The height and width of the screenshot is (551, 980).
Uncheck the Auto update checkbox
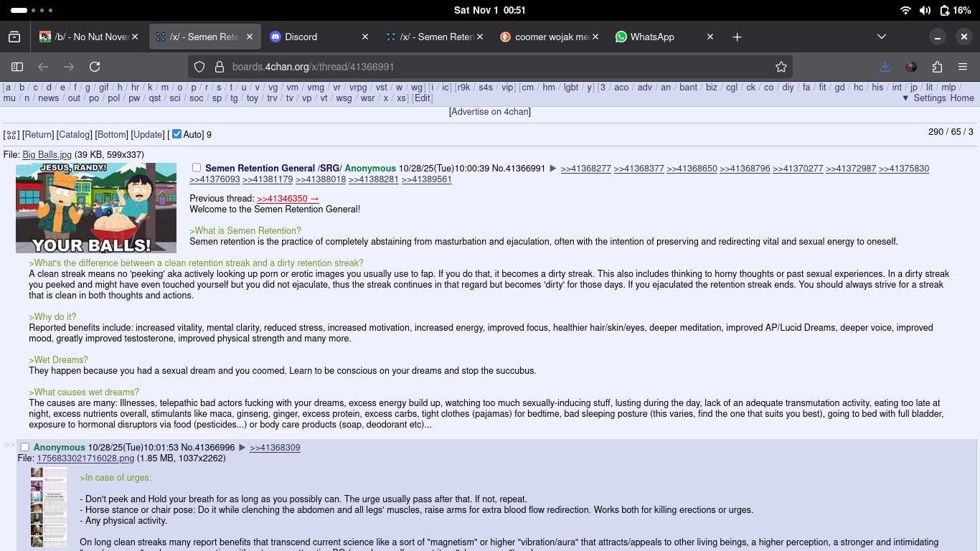176,134
